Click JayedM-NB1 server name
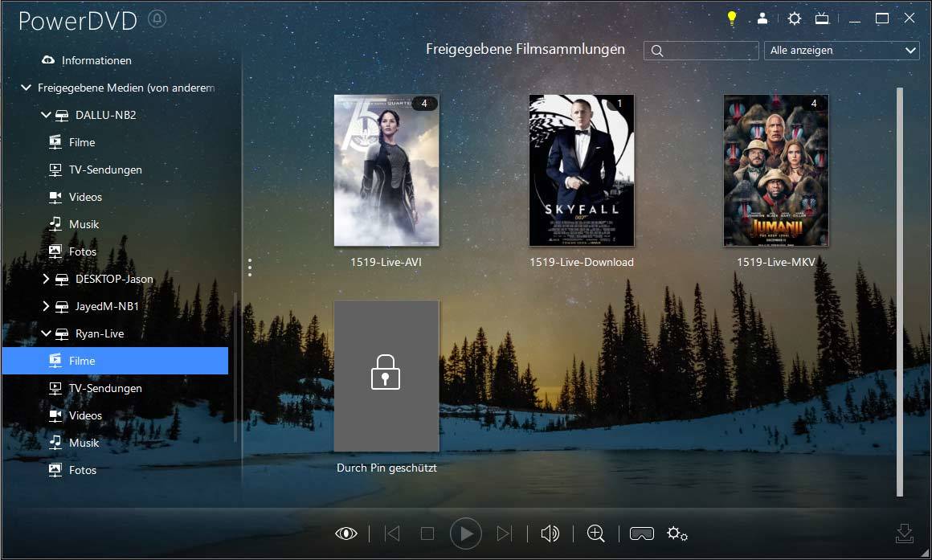The height and width of the screenshot is (560, 932). (107, 306)
